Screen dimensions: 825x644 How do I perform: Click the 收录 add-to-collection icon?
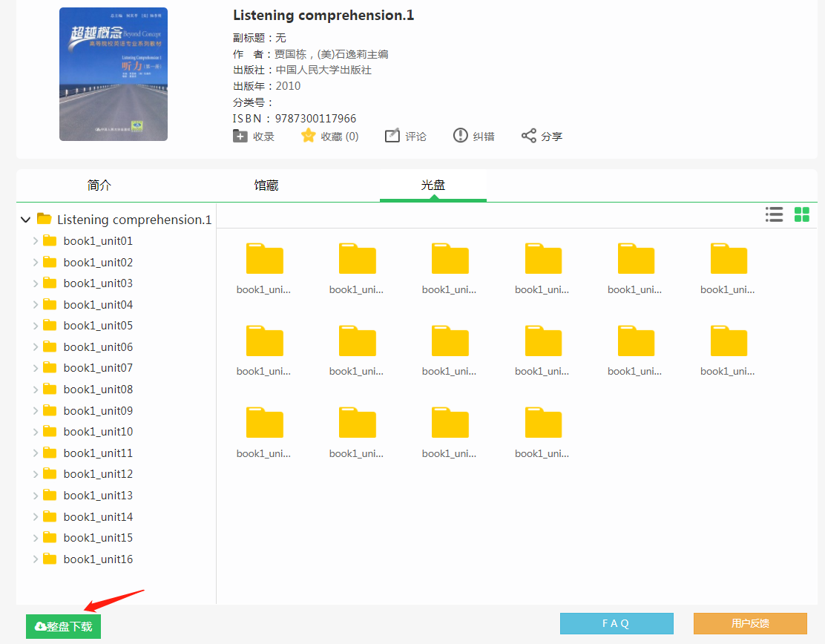coord(240,136)
